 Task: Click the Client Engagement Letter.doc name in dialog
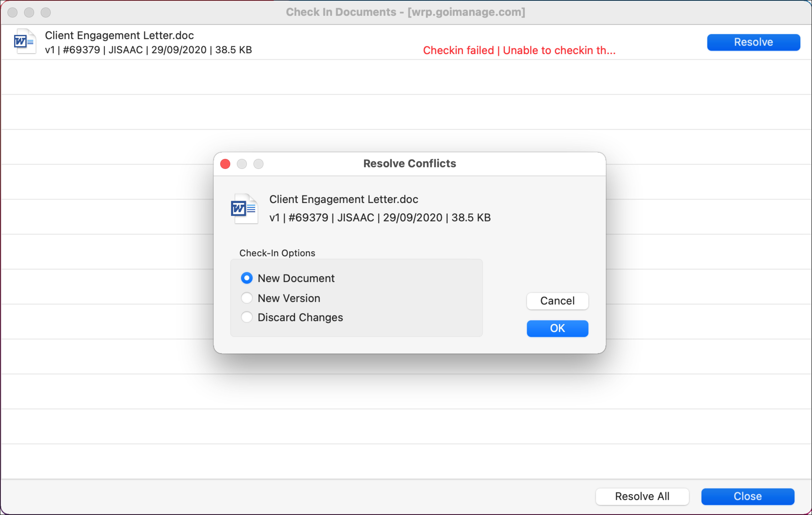pyautogui.click(x=343, y=199)
